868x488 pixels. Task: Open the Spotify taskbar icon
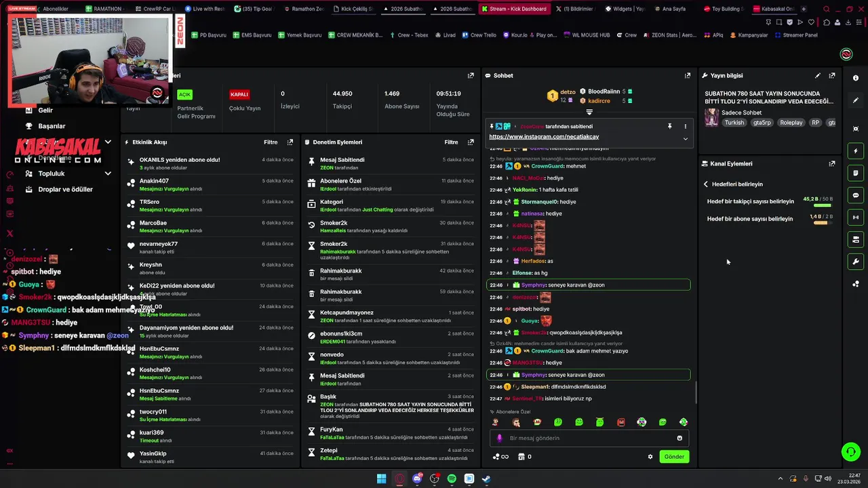452,479
